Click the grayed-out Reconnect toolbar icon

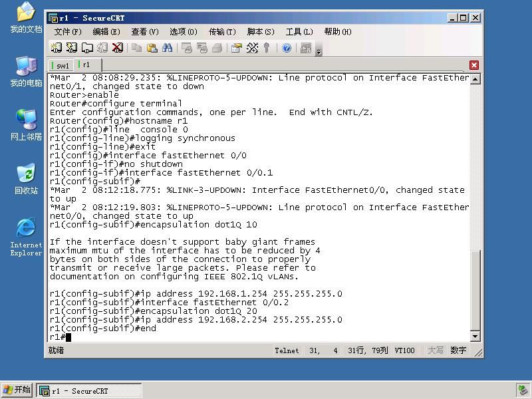(102, 48)
